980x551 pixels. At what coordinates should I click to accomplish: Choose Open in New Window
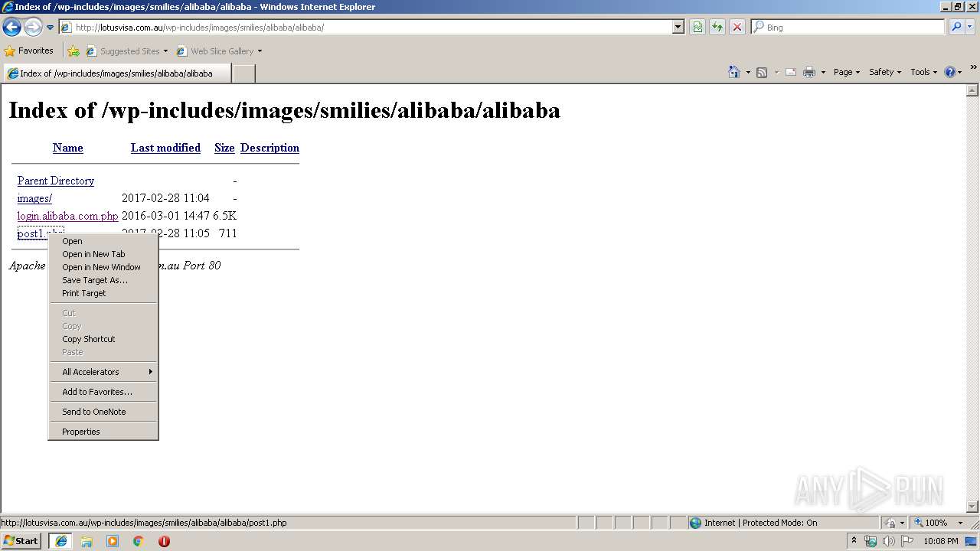(103, 267)
